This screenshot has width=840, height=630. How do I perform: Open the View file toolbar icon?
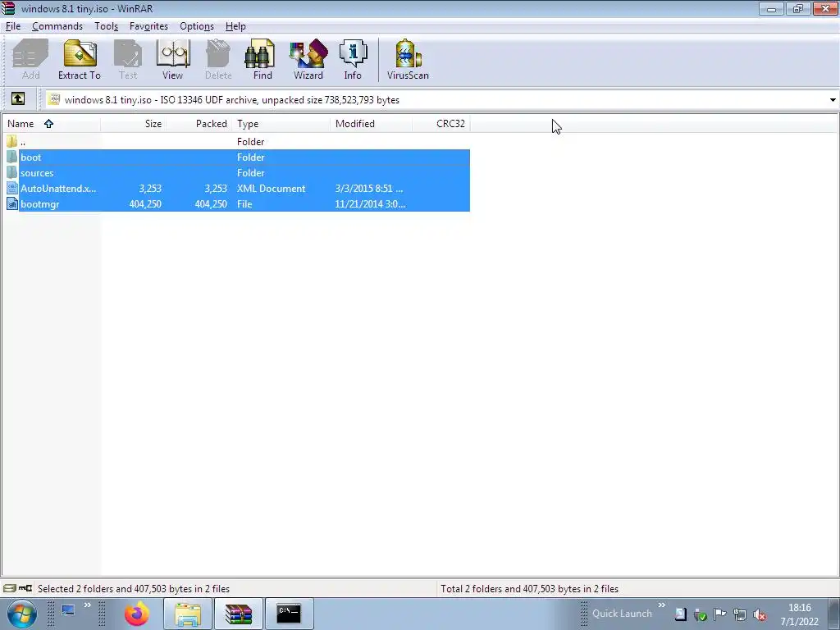click(172, 59)
